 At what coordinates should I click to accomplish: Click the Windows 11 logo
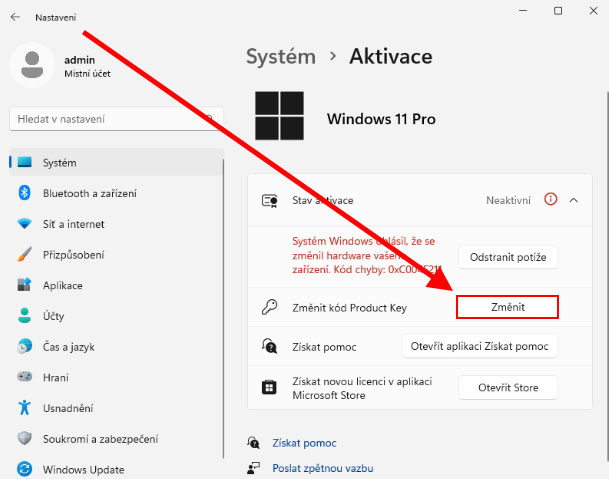tap(279, 115)
